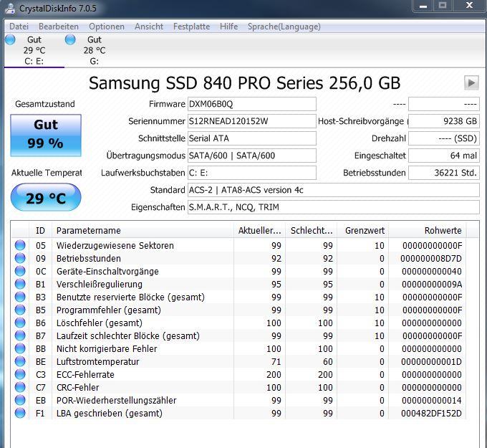Select parameter name Verschleißregulierung

100,284
